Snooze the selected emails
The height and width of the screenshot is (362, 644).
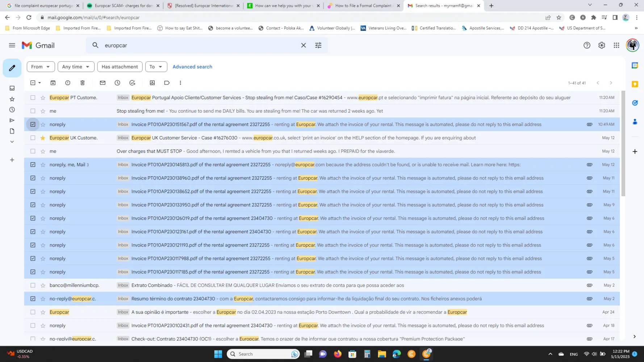click(x=117, y=83)
